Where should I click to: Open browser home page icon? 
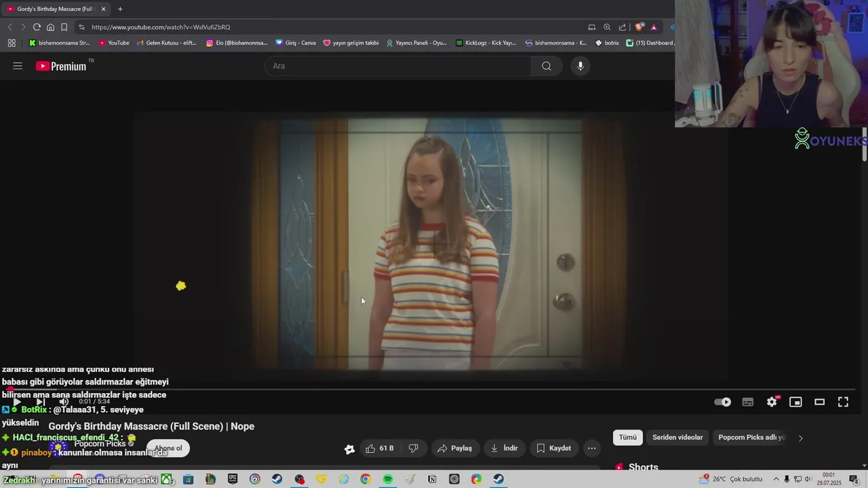(x=50, y=27)
